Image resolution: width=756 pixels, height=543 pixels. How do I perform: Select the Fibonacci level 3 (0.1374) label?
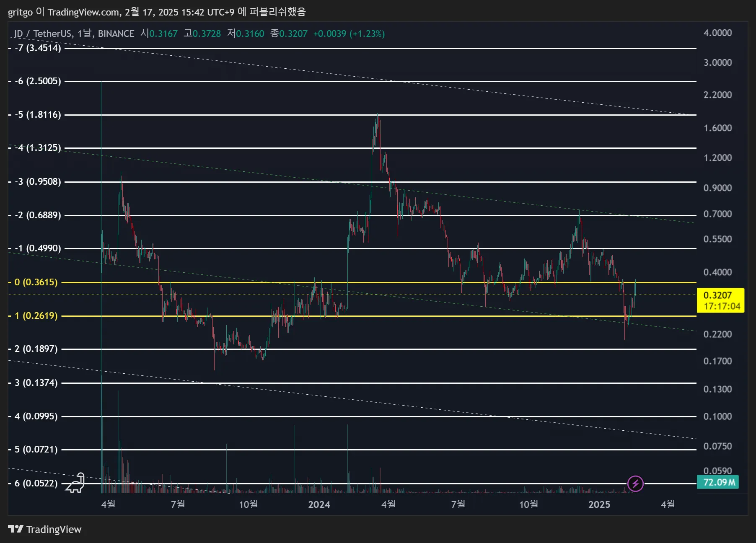36,383
